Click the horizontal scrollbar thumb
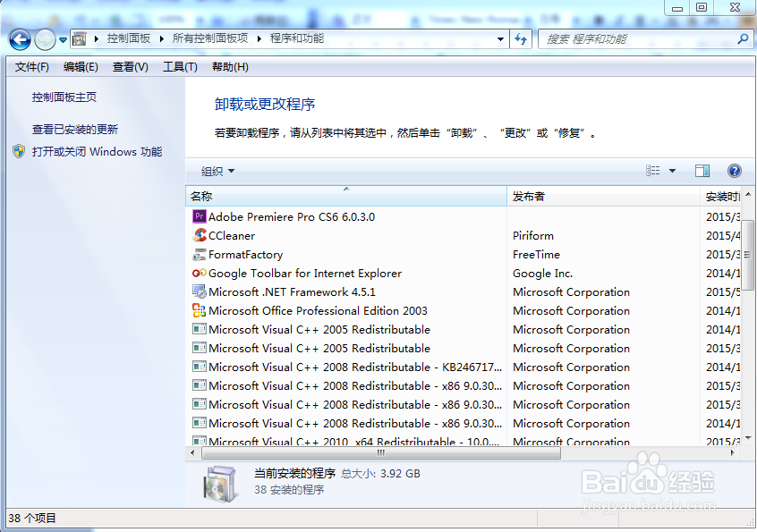The image size is (757, 532). tap(381, 453)
